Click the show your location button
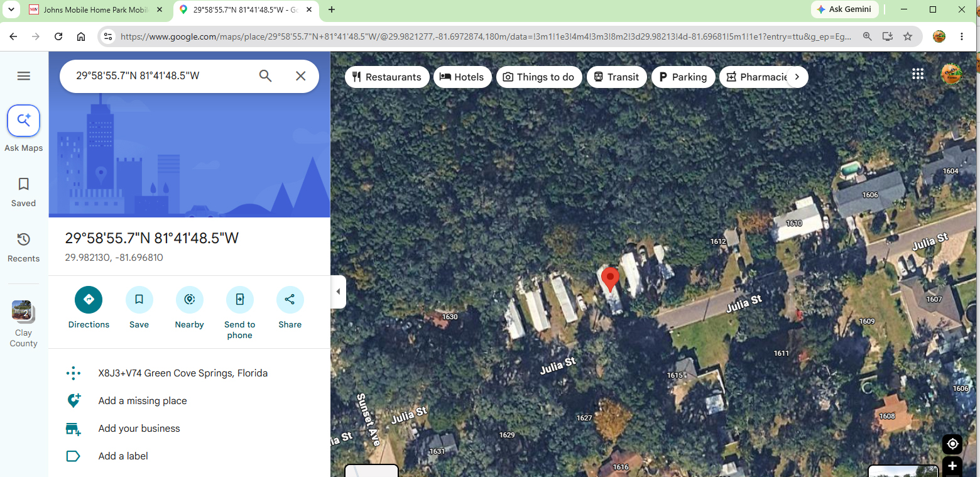This screenshot has height=477, width=980. pos(952,444)
